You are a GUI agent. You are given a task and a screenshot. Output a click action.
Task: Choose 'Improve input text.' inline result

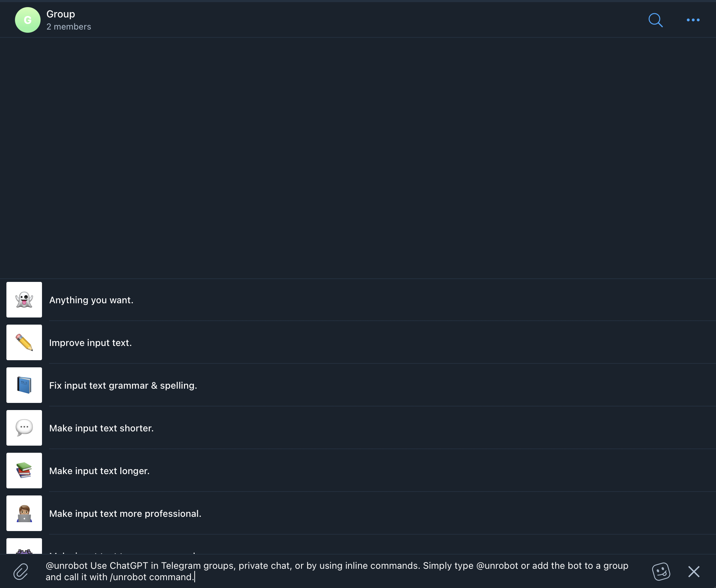pos(358,342)
